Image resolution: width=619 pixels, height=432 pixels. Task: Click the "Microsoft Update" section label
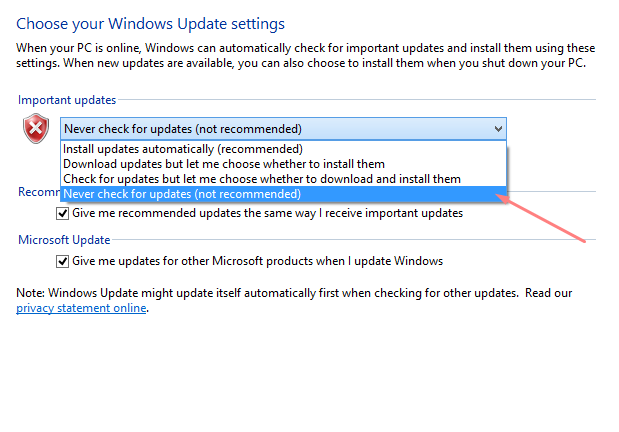point(64,240)
